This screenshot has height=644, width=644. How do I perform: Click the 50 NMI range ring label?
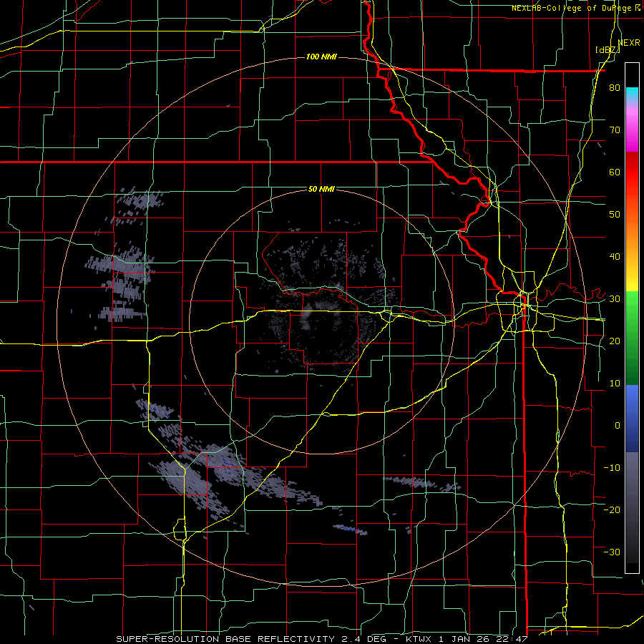(321, 189)
